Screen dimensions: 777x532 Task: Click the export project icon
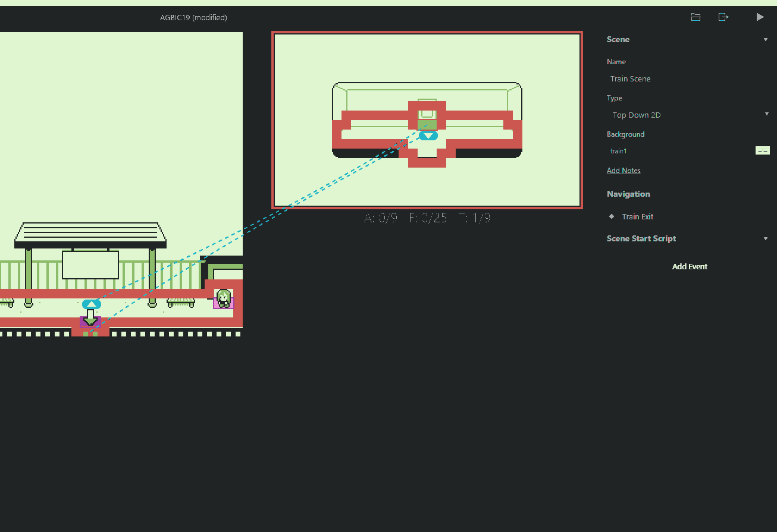coord(723,17)
